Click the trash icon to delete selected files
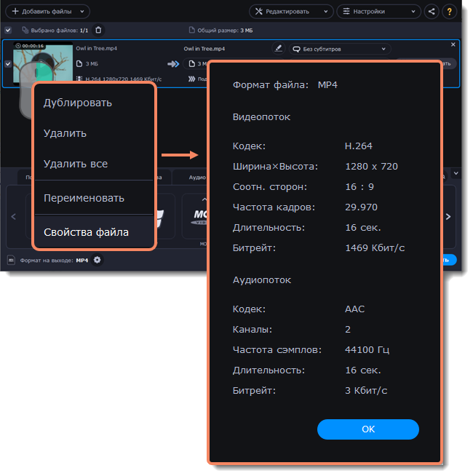 pyautogui.click(x=99, y=30)
